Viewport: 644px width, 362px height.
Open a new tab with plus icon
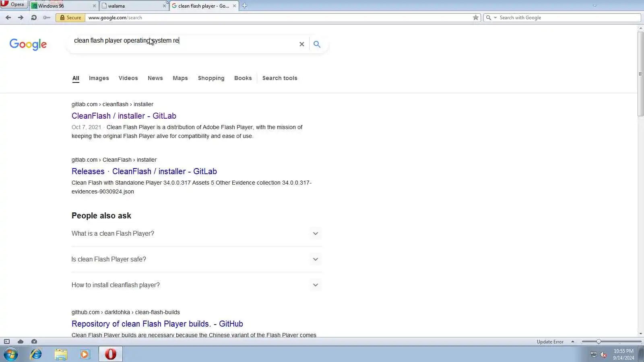click(x=244, y=6)
